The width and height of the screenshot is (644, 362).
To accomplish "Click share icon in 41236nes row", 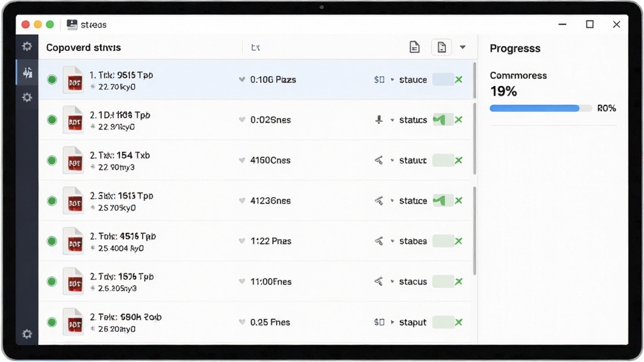I will [x=379, y=200].
